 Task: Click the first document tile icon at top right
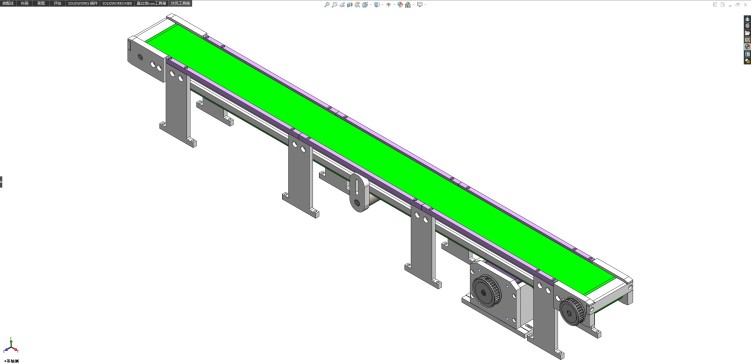coord(715,5)
